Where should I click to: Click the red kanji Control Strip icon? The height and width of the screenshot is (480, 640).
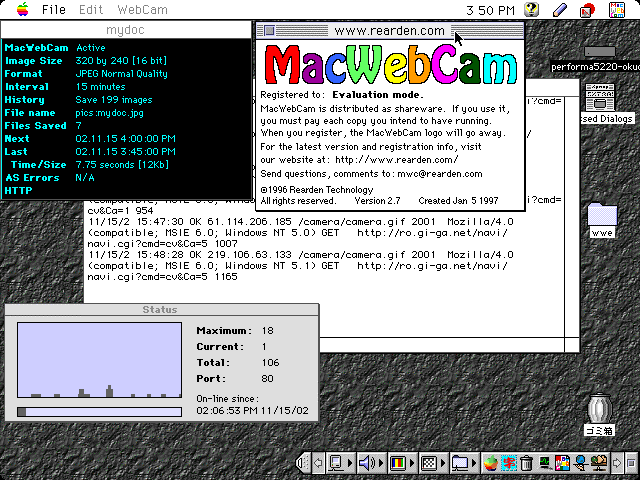point(509,463)
